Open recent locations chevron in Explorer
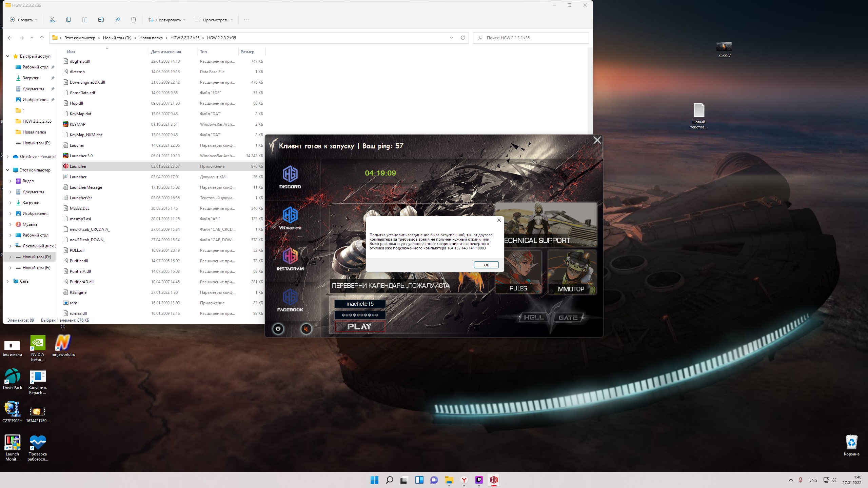 32,38
